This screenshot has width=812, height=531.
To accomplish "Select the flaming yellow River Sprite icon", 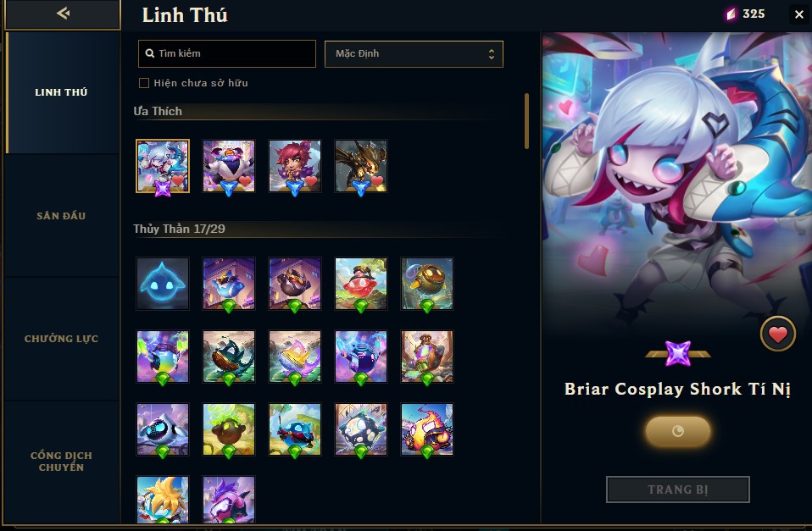I will [426, 429].
